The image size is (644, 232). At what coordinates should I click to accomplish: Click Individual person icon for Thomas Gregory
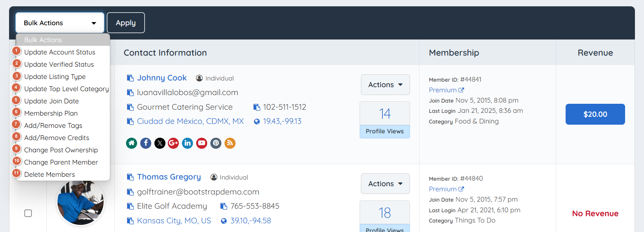click(x=214, y=177)
